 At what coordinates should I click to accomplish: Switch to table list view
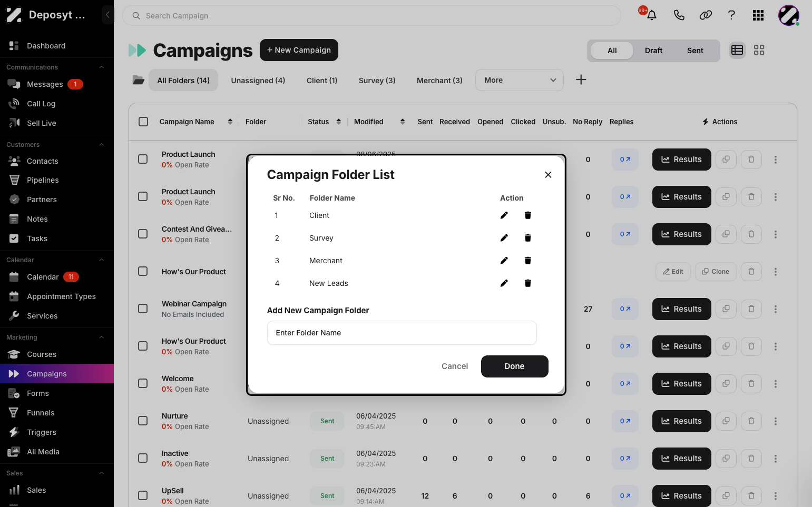point(737,50)
